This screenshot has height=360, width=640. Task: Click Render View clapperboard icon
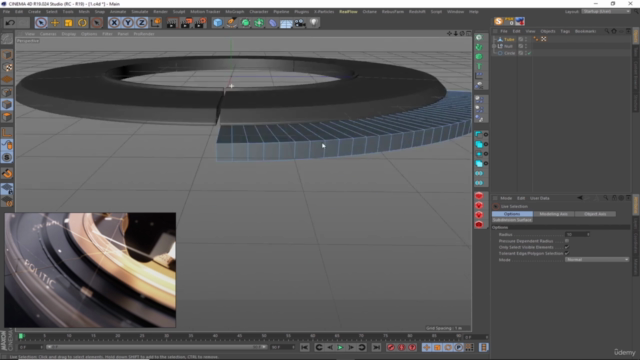coord(172,23)
